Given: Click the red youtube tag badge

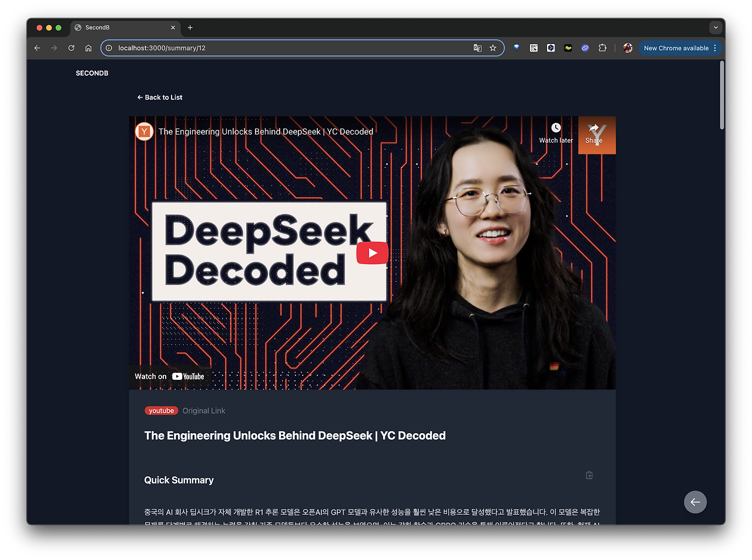Looking at the screenshot, I should click(x=162, y=411).
